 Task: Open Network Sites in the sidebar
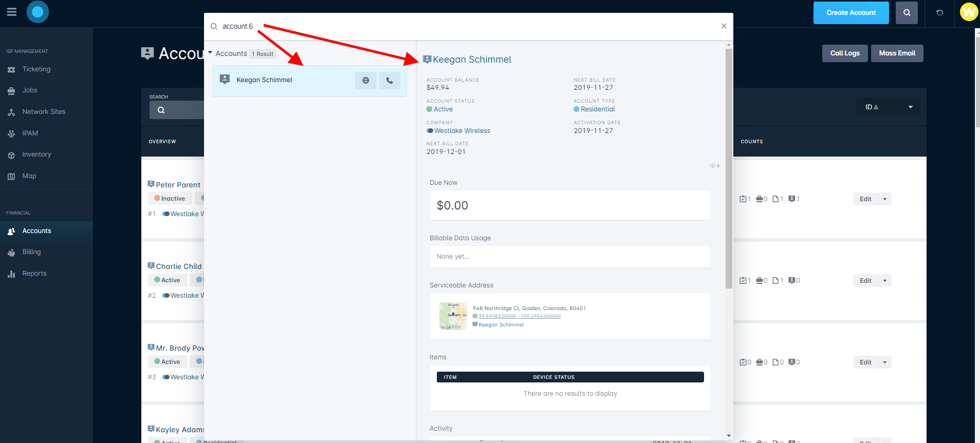pos(44,112)
